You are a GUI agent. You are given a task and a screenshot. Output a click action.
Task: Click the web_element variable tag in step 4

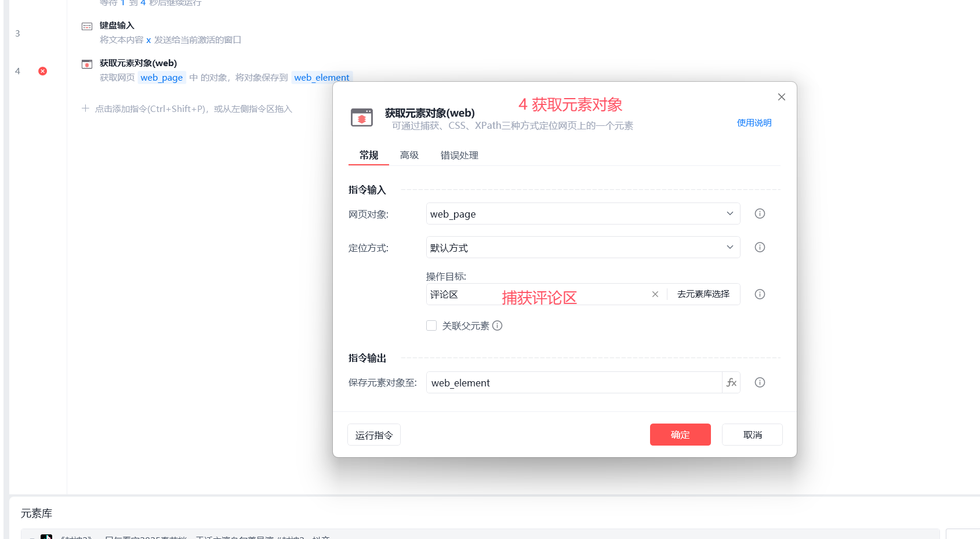click(x=322, y=77)
